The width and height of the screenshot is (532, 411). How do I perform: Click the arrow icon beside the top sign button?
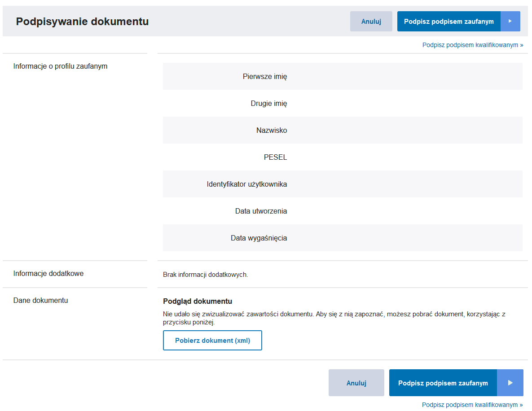(510, 22)
